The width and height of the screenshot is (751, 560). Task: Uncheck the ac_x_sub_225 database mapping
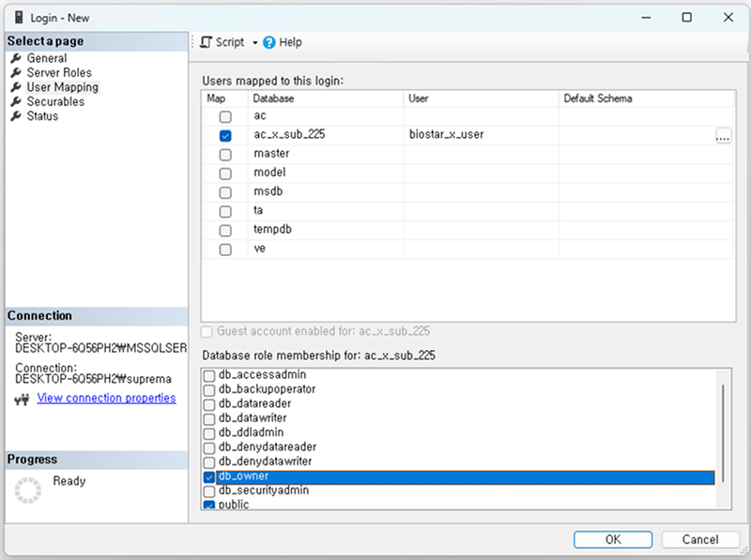coord(225,136)
